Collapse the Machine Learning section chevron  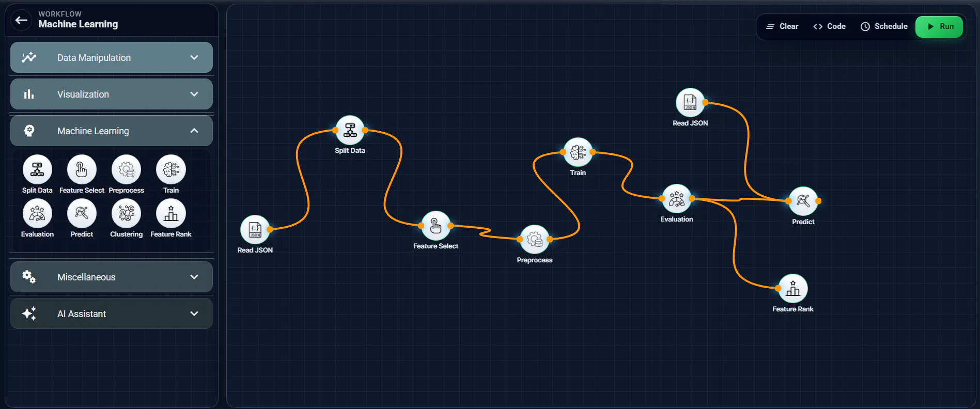194,131
